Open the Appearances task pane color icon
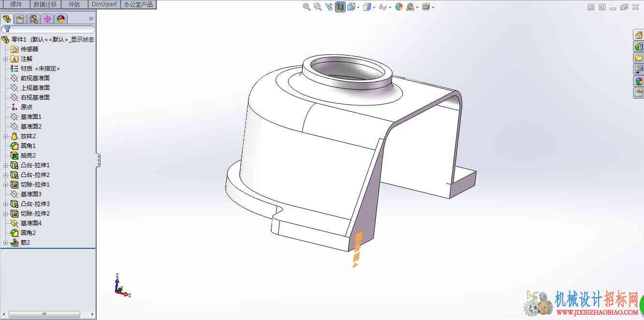The height and width of the screenshot is (320, 644). [x=639, y=81]
